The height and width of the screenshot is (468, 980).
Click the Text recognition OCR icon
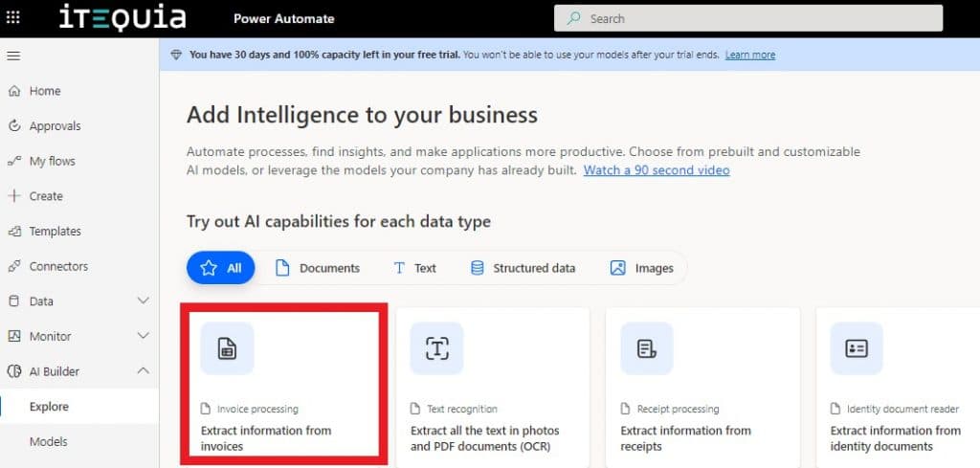pyautogui.click(x=436, y=348)
